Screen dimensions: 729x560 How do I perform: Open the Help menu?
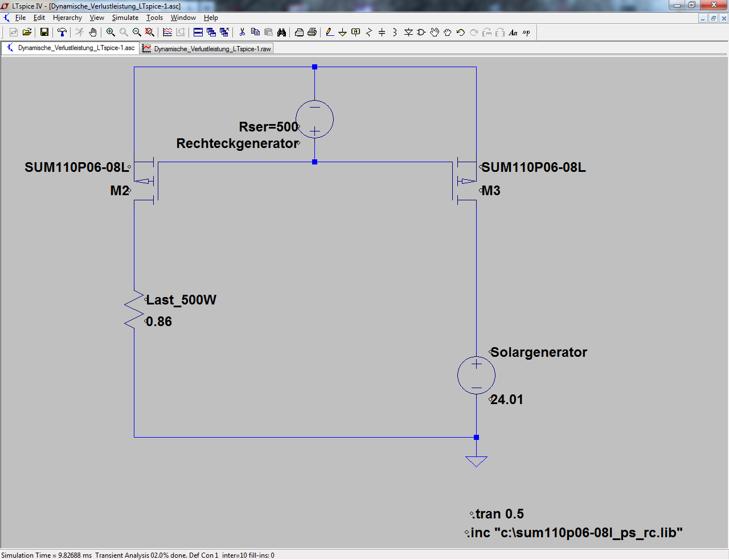coord(211,18)
